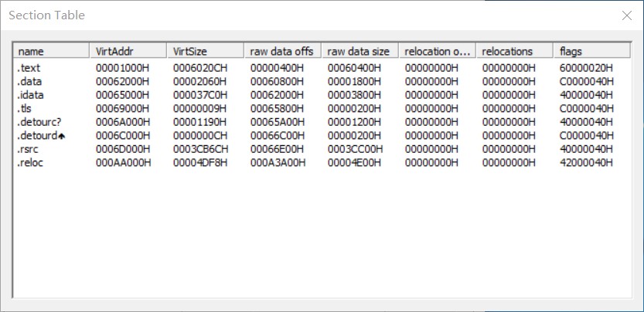Click VirtAddr value 00062000H
This screenshot has height=312, width=644.
[x=122, y=82]
